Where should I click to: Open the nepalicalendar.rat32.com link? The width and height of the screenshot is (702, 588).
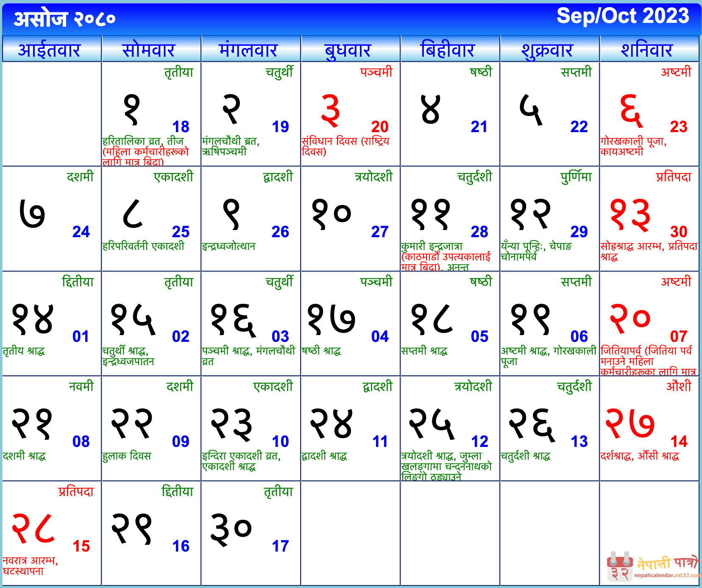668,575
